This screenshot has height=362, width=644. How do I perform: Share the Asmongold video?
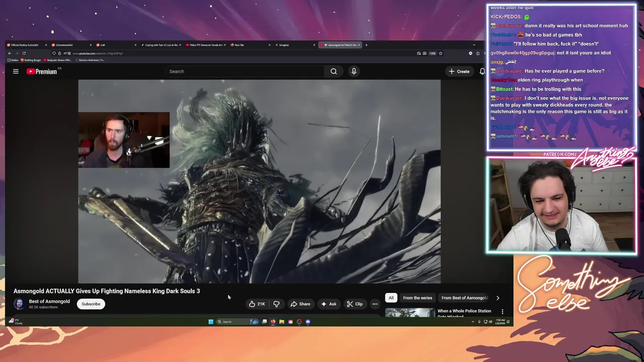[x=300, y=304]
